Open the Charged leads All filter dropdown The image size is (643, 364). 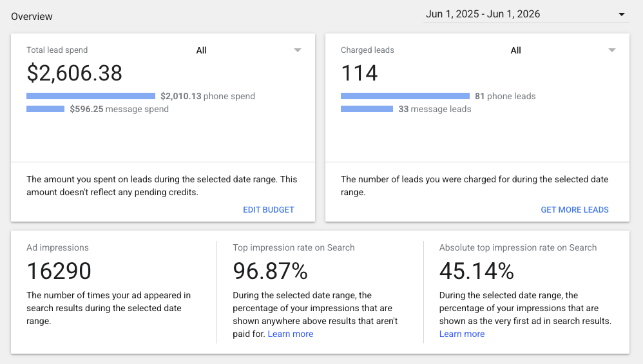[x=564, y=50]
